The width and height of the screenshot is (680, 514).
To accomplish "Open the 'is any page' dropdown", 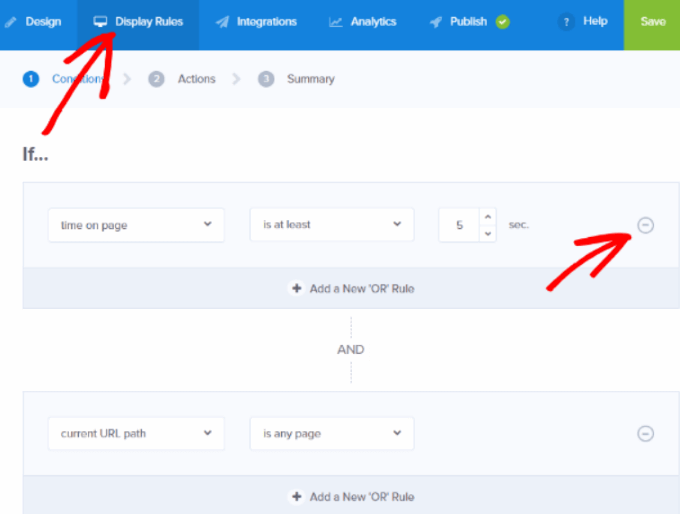I will (x=332, y=433).
